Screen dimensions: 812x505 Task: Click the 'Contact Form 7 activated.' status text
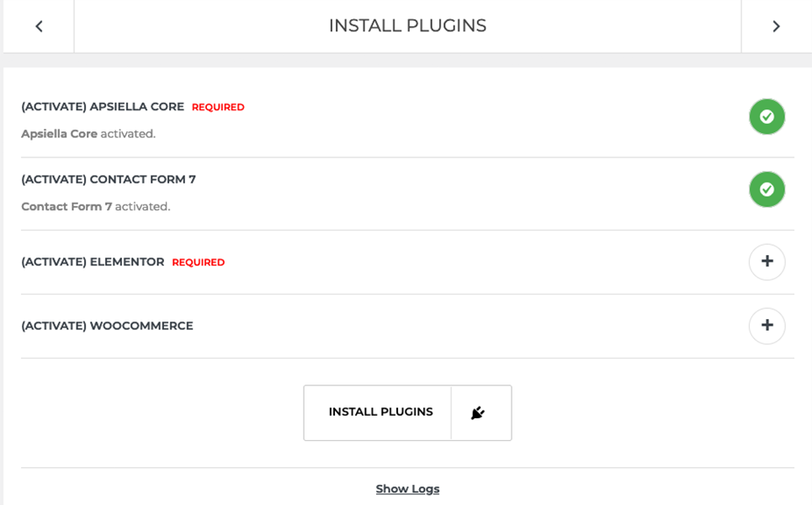[96, 207]
